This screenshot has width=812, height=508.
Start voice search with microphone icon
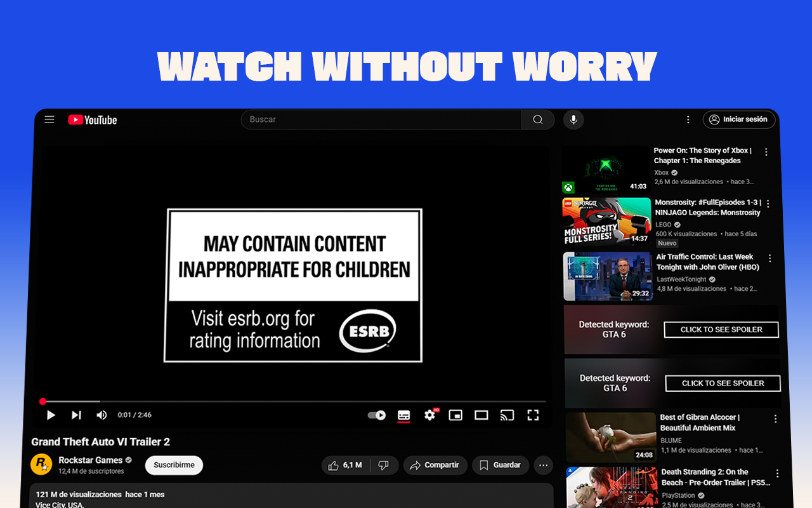573,119
